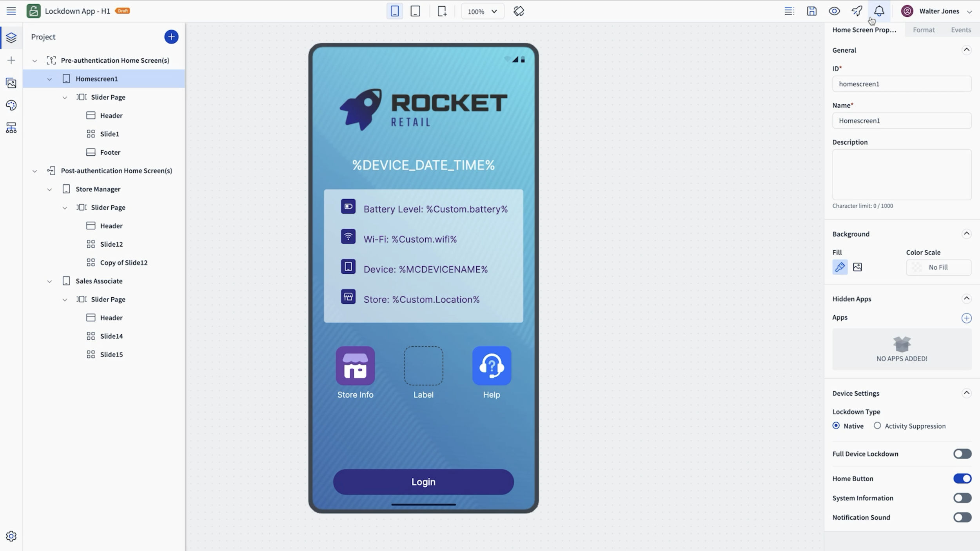Open the settings gear in the left sidebar
980x551 pixels.
[11, 536]
